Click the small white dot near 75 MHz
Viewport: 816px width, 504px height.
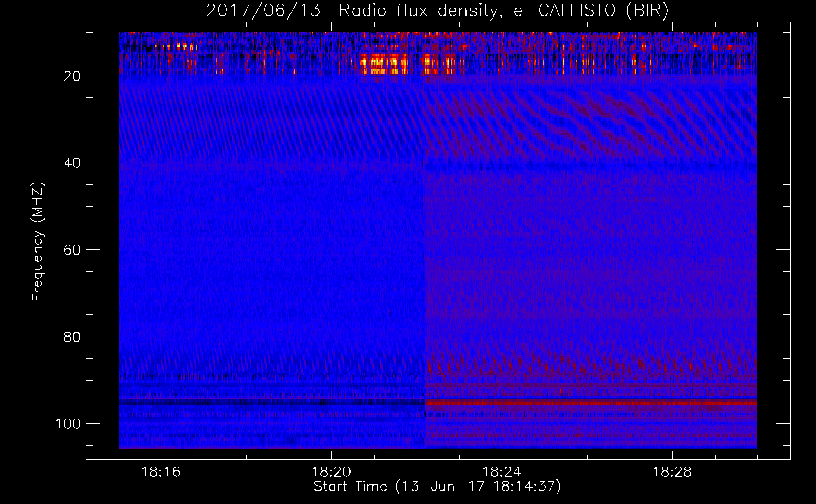click(589, 312)
